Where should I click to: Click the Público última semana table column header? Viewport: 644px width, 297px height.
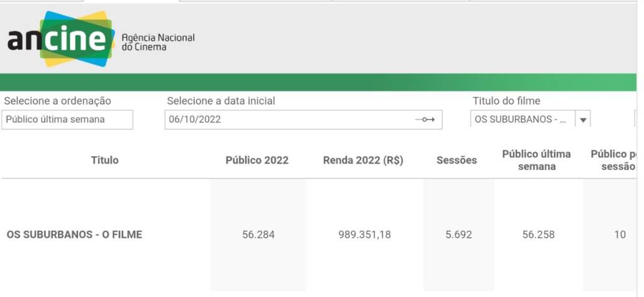click(536, 160)
